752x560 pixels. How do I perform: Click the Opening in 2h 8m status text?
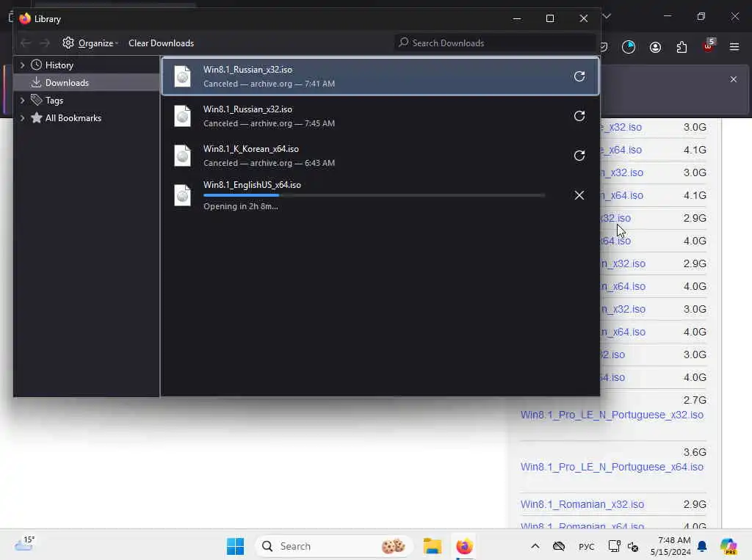coord(241,207)
